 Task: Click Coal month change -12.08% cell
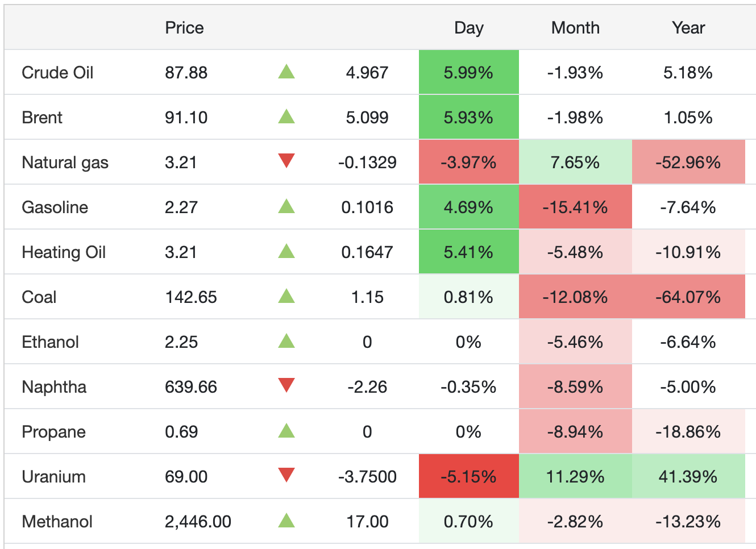coord(575,297)
